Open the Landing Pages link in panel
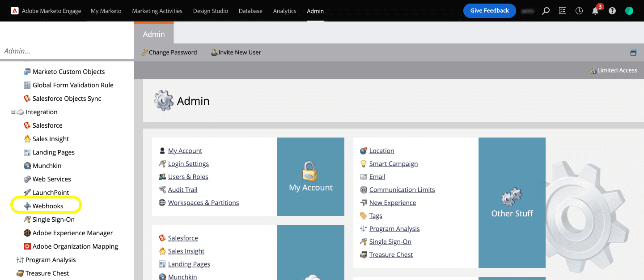The width and height of the screenshot is (644, 280). click(189, 264)
